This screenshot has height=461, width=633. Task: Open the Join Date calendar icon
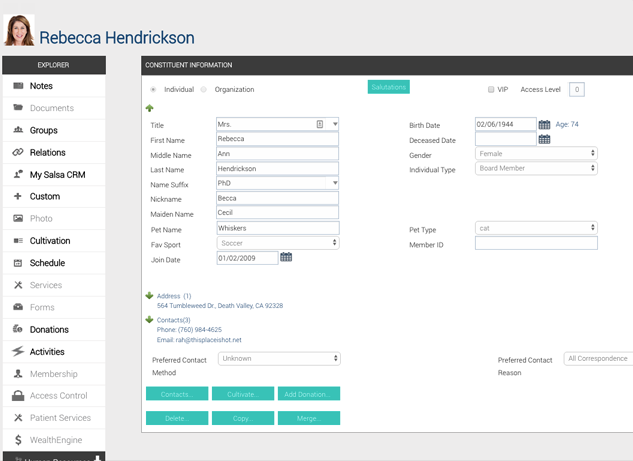(x=286, y=258)
